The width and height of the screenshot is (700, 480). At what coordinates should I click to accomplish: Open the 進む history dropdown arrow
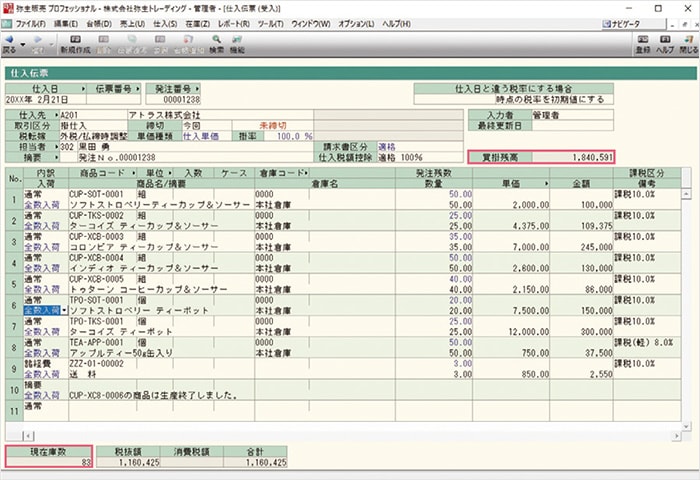pyautogui.click(x=52, y=45)
